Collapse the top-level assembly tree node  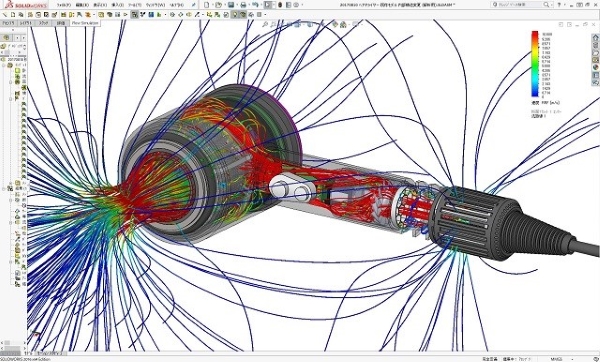pos(4,65)
